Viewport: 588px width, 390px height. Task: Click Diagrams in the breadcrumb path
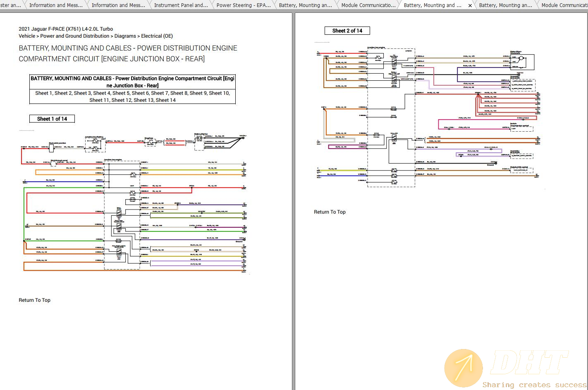125,36
